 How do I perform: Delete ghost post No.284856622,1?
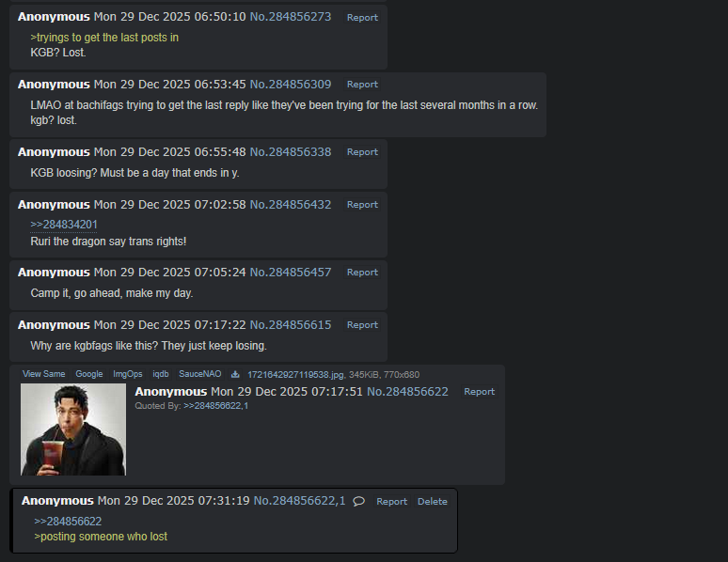pyautogui.click(x=433, y=501)
